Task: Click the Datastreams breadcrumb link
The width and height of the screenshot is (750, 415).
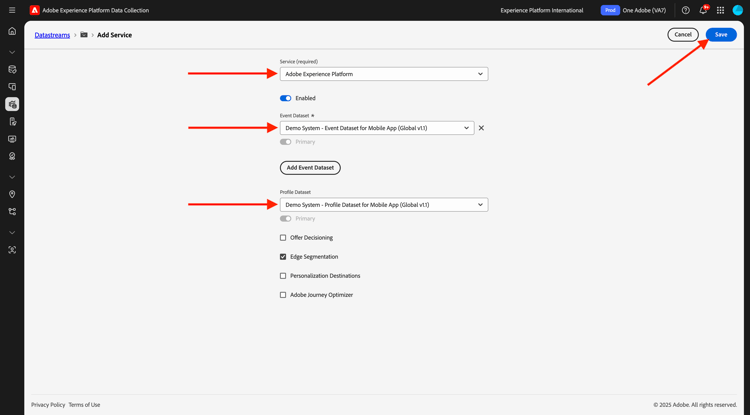Action: tap(52, 35)
